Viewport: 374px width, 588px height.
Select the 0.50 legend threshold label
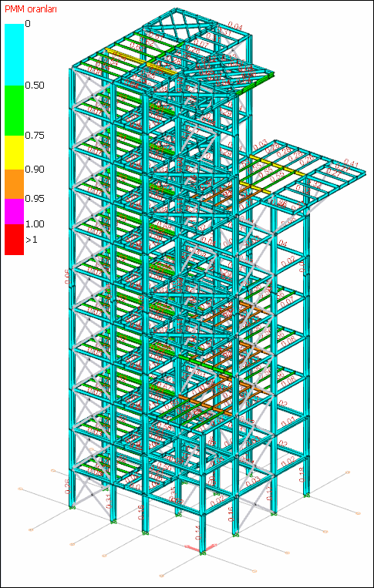click(x=34, y=85)
